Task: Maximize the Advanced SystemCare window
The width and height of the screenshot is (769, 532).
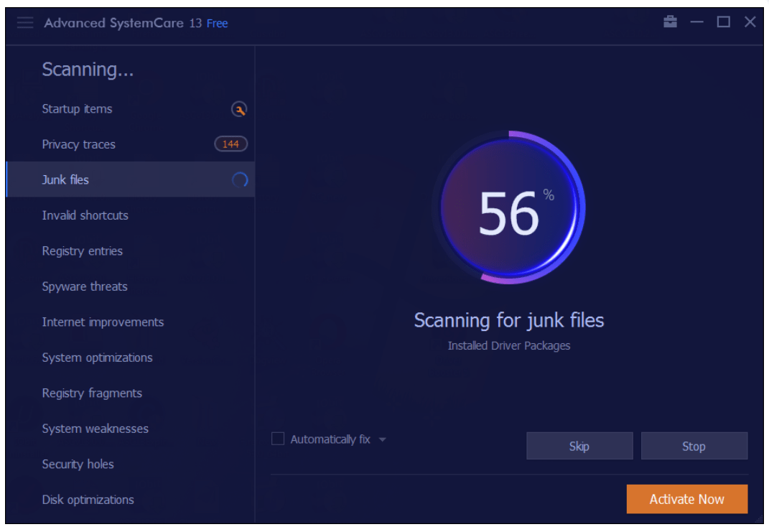Action: pos(723,22)
